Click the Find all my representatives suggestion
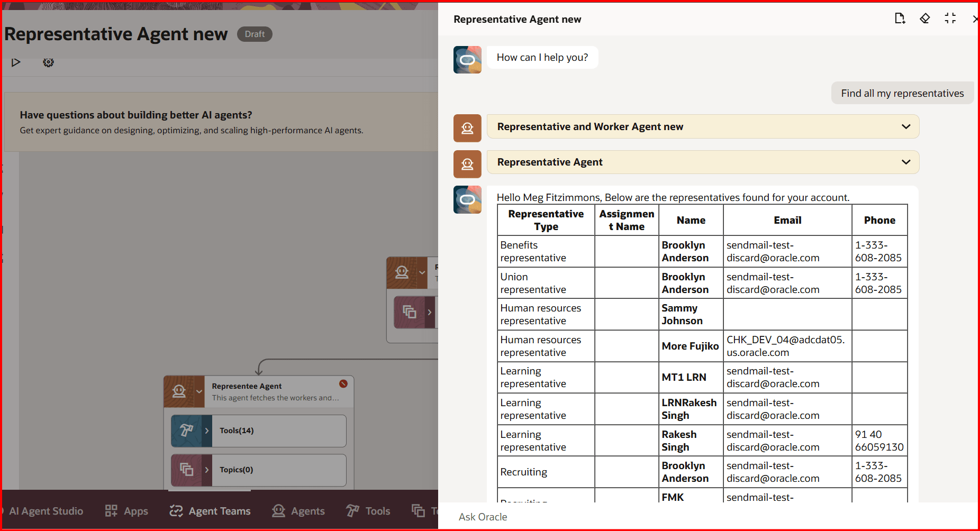 coord(902,93)
